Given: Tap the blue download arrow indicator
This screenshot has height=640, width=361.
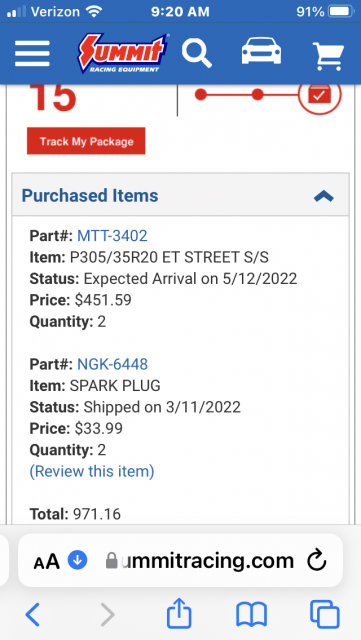Looking at the screenshot, I should [x=78, y=560].
